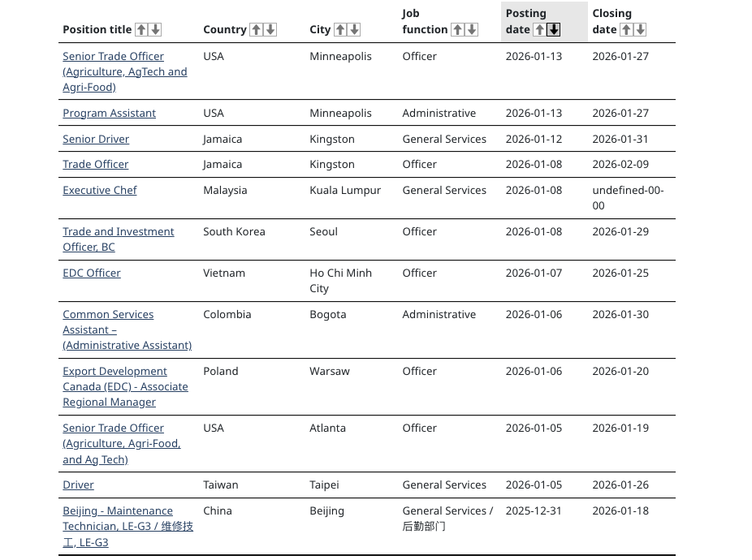This screenshot has height=560, width=752.
Task: Select the Closing date column header
Action: click(x=611, y=21)
